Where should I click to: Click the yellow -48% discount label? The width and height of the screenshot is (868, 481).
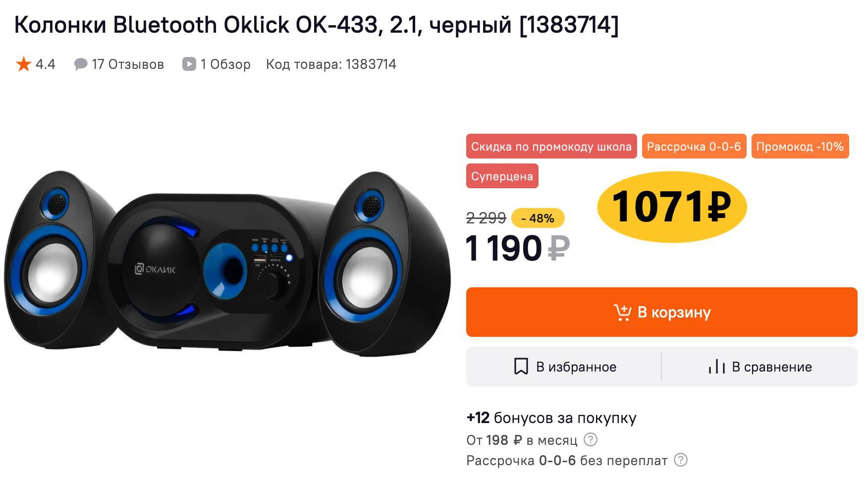pos(538,218)
